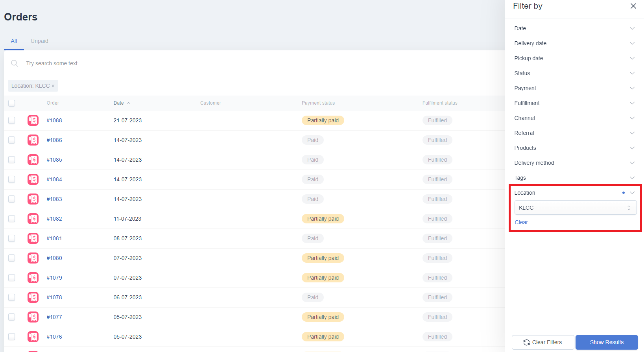Click order icon for #1079
This screenshot has height=352, width=644.
pyautogui.click(x=33, y=278)
